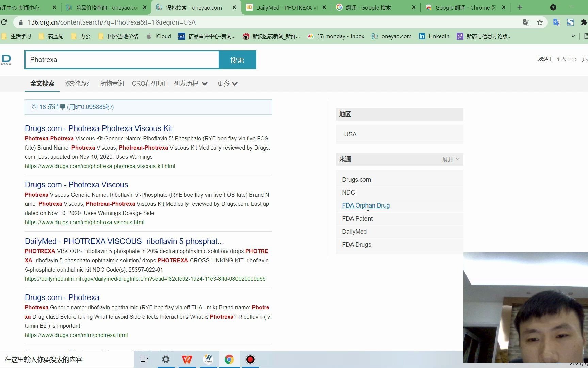Close the 深挖搜索 oneyao.com tab
Viewport: 588px width, 368px height.
tap(234, 7)
